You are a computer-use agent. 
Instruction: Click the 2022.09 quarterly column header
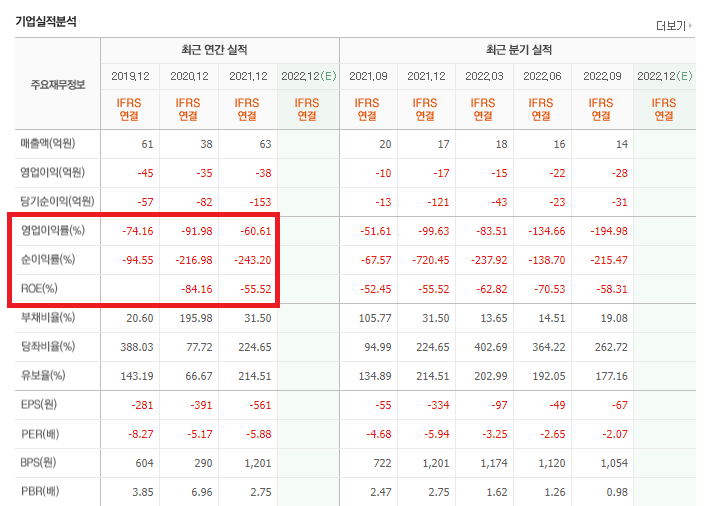pos(602,76)
